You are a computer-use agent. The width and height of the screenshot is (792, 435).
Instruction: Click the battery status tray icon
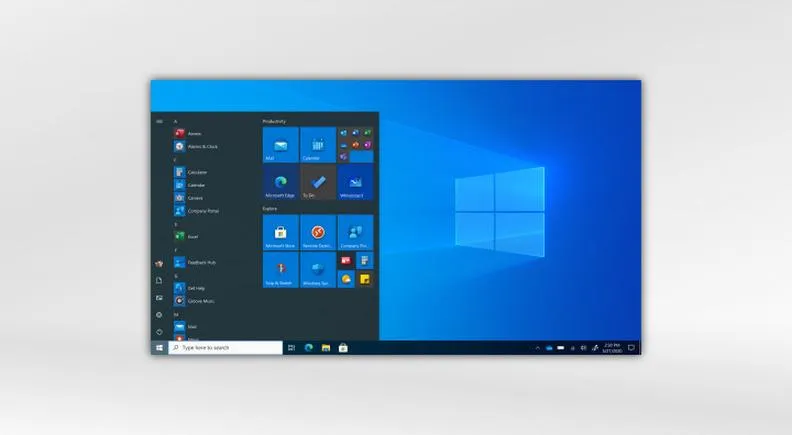coord(561,348)
